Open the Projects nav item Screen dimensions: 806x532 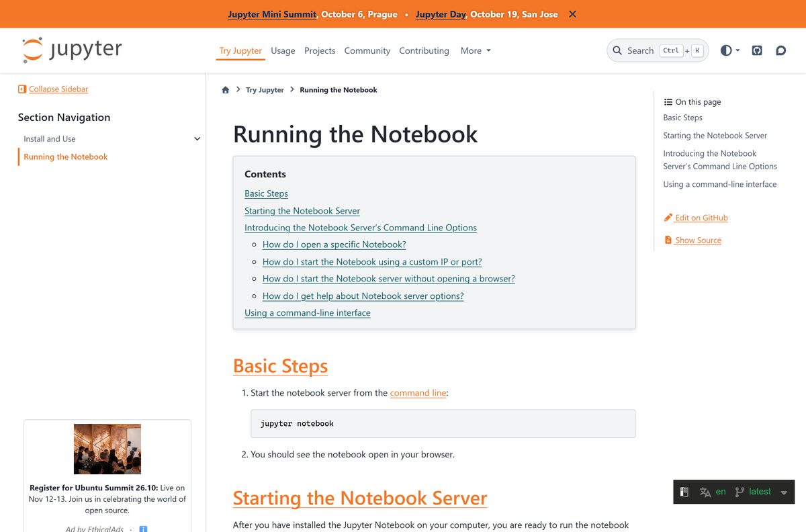[x=320, y=50]
